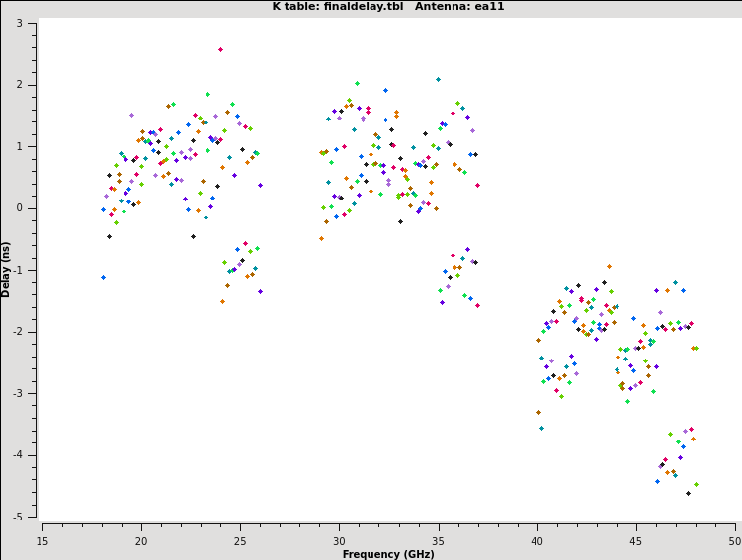Click the 'Frequency (GHz)' x-axis label

click(387, 554)
